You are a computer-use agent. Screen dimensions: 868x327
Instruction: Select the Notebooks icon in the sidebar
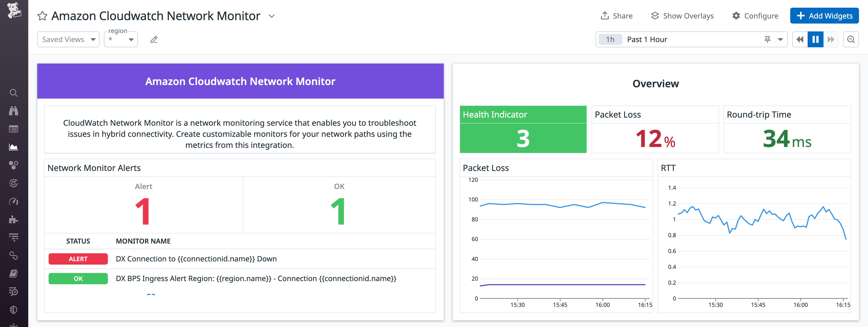(x=14, y=274)
